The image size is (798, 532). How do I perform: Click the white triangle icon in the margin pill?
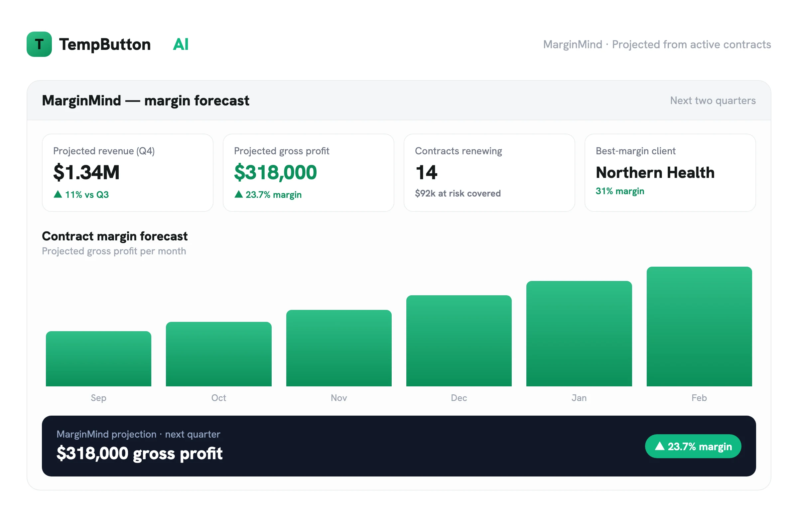[x=660, y=446]
